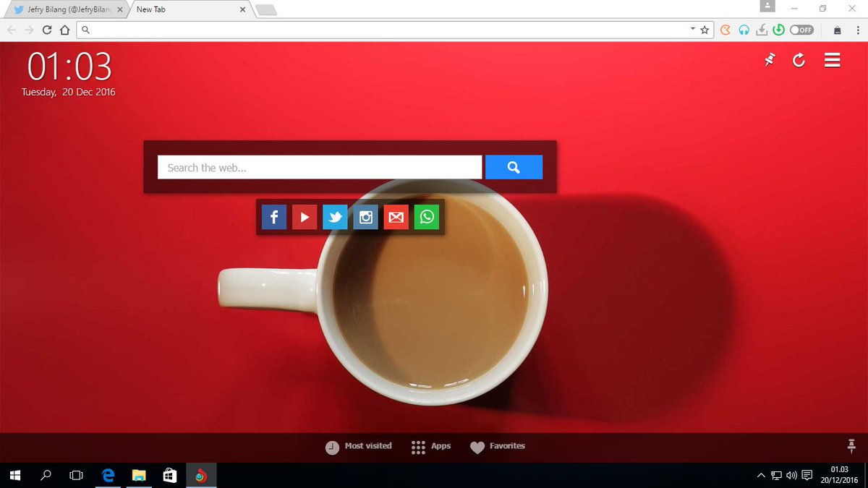Open the browser user profile button
This screenshot has height=488, width=868.
[767, 6]
